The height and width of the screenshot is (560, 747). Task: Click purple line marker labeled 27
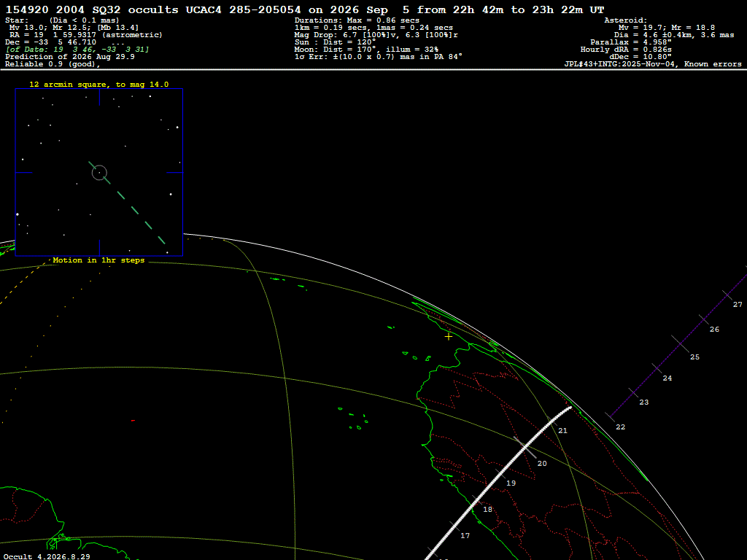(727, 296)
